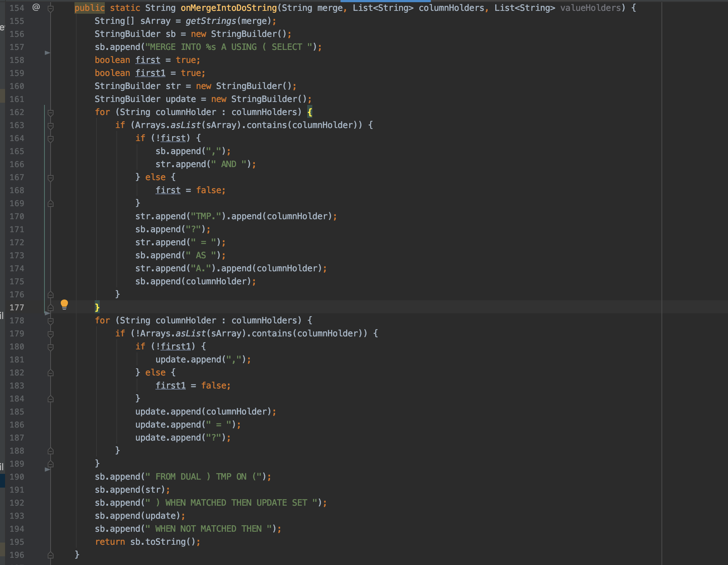Click the "A." string on line 174
Image resolution: width=728 pixels, height=565 pixels.
201,268
